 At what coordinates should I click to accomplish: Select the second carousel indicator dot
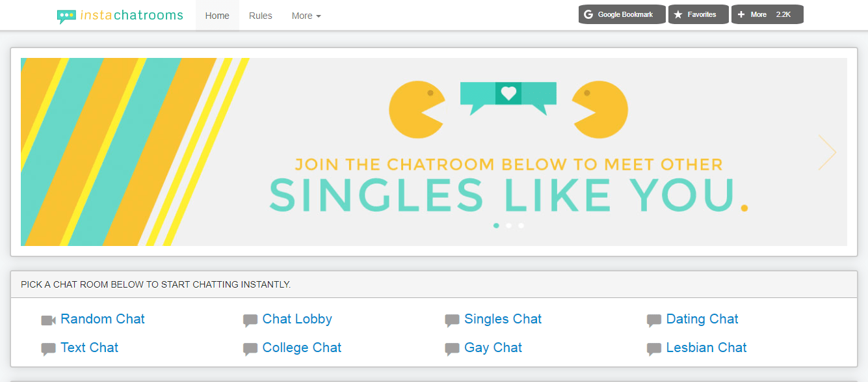tap(508, 226)
